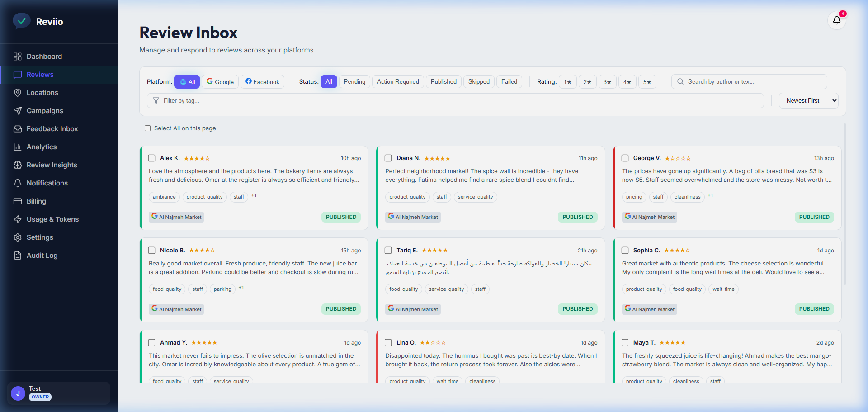Click the Feedback Inbox tray icon
868x412 pixels.
pos(18,129)
